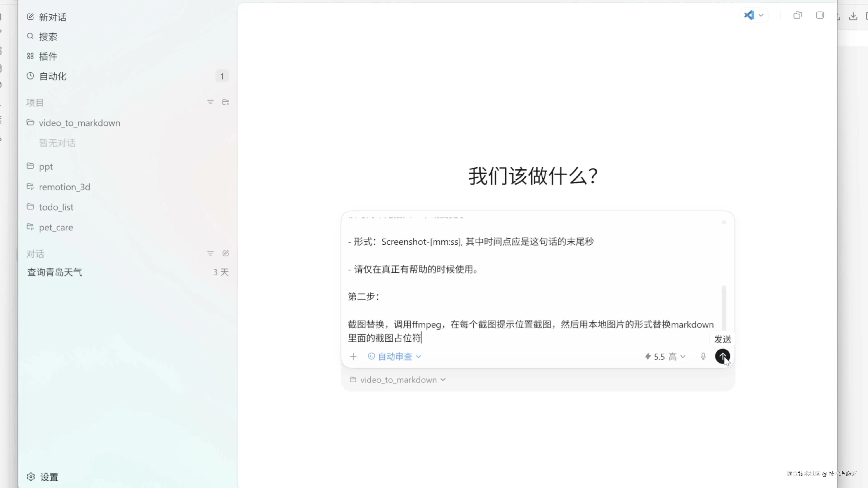Click the download icon at top right
Image resolution: width=868 pixels, height=488 pixels.
coord(853,16)
